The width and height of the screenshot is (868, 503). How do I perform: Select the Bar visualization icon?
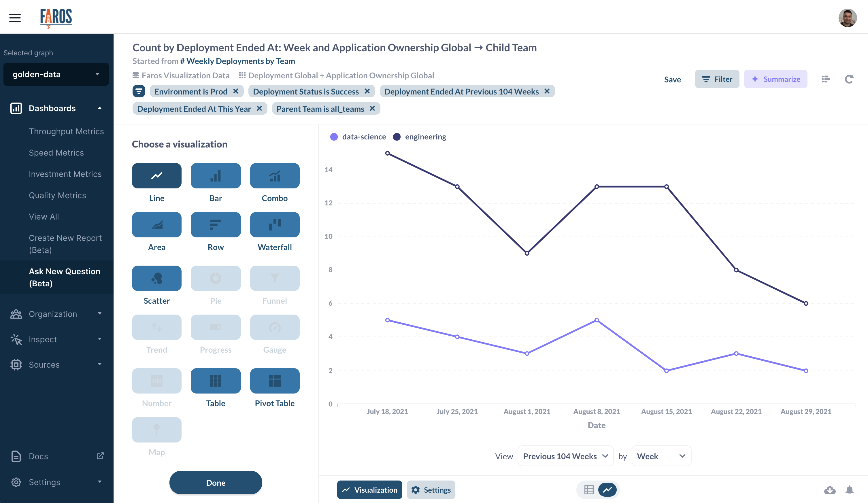[216, 175]
